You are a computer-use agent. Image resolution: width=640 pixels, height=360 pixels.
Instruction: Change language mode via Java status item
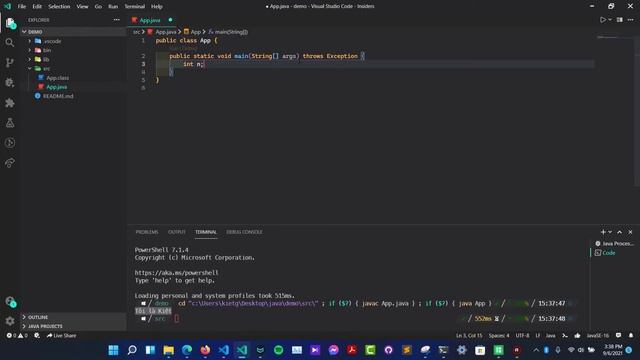(551, 336)
